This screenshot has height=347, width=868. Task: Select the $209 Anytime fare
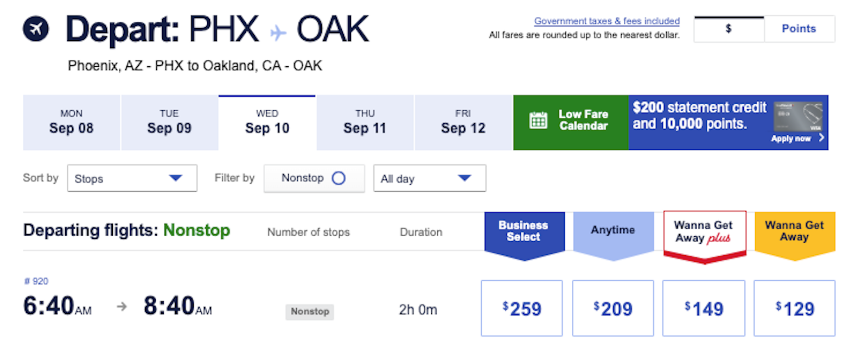click(x=613, y=308)
